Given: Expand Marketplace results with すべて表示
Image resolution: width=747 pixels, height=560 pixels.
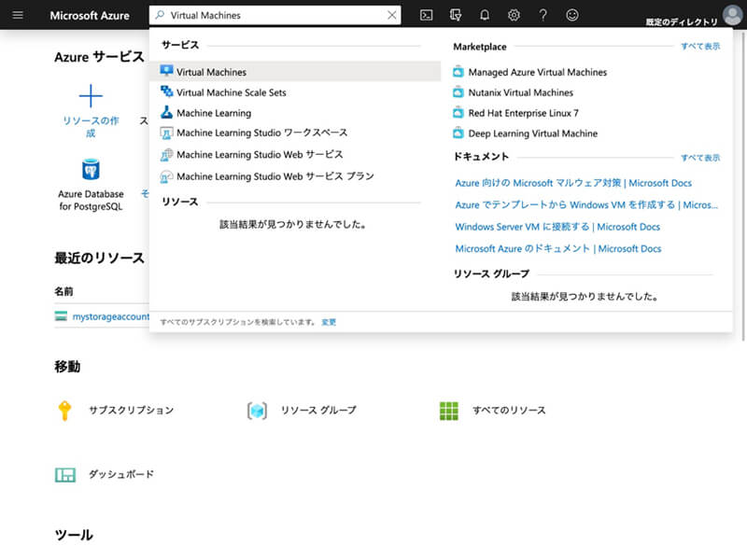Looking at the screenshot, I should coord(700,46).
